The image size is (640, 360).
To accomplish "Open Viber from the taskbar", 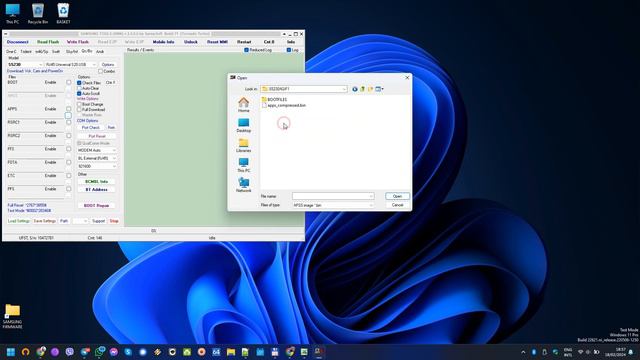I will pos(70,352).
